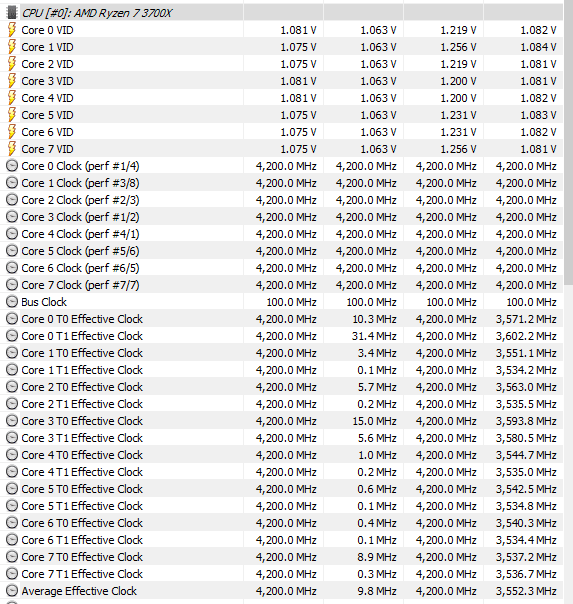The width and height of the screenshot is (573, 604).
Task: Click the clock icon for Core 0 Clock (perf #1/4)
Action: [12, 166]
